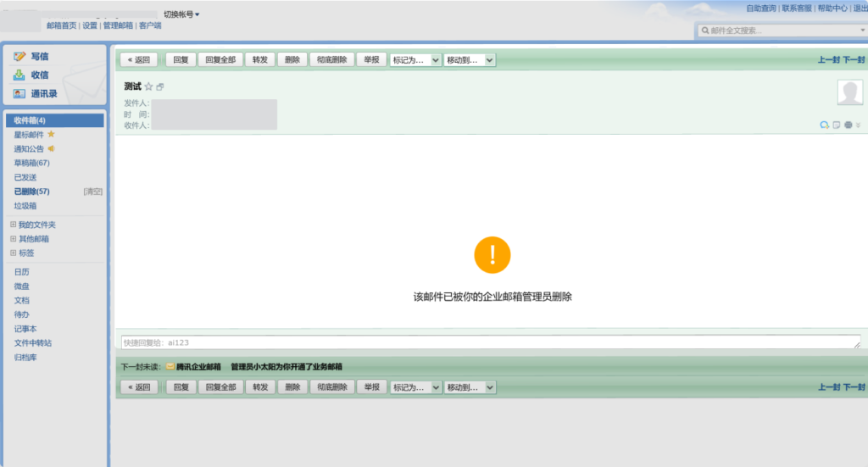Click the top « 返回 back button
Viewport: 868px width, 467px height.
tap(138, 60)
